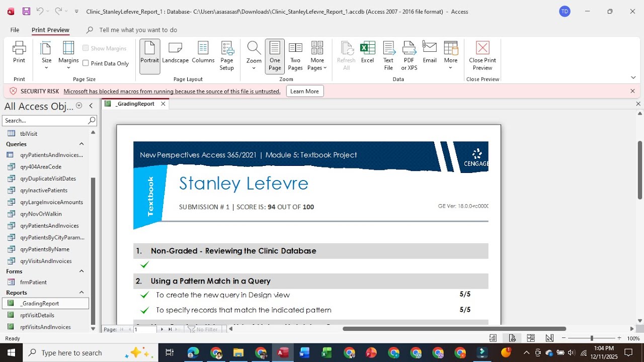This screenshot has height=362, width=644.
Task: Open the Columns layout settings
Action: pos(203,53)
